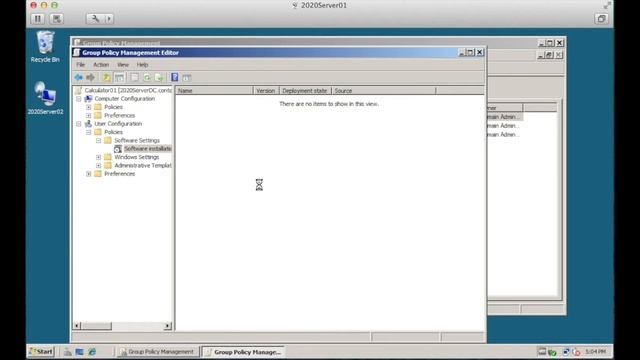This screenshot has height=360, width=640.
Task: Open the File menu
Action: (80, 65)
